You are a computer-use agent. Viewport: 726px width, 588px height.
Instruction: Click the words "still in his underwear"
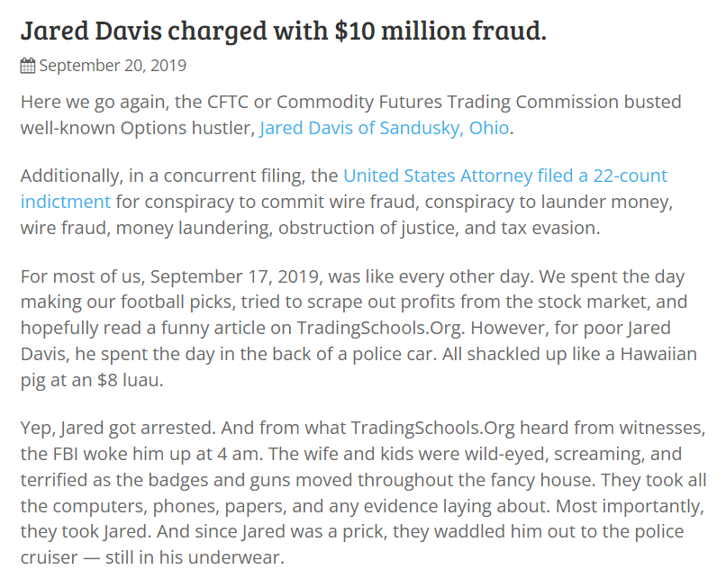click(x=194, y=557)
